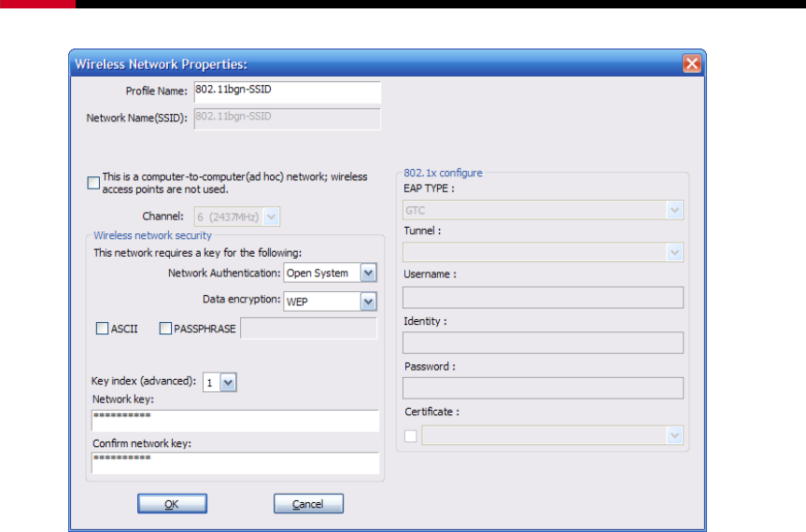The width and height of the screenshot is (806, 532).
Task: Expand the Data encryption dropdown
Action: click(368, 301)
